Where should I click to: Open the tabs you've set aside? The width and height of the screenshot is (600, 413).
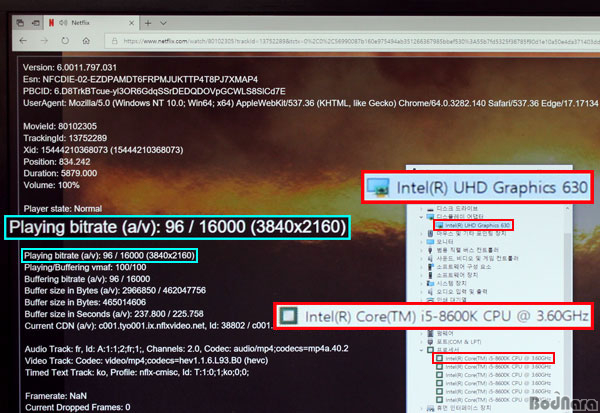(x=20, y=23)
